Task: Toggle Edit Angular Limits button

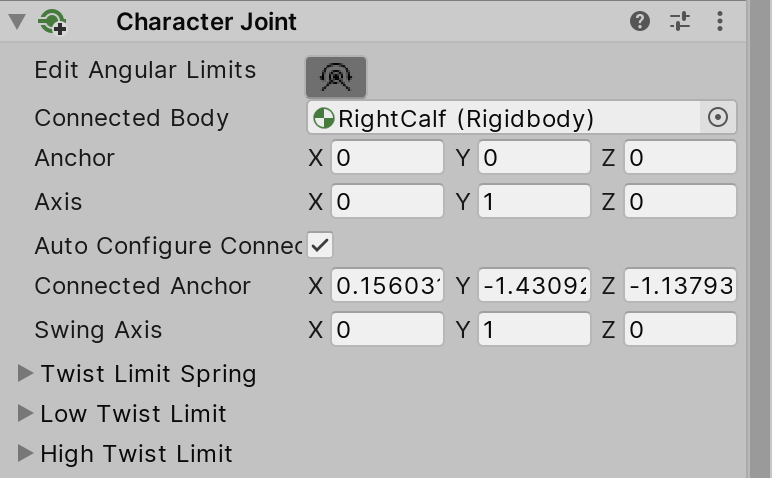Action: point(336,76)
